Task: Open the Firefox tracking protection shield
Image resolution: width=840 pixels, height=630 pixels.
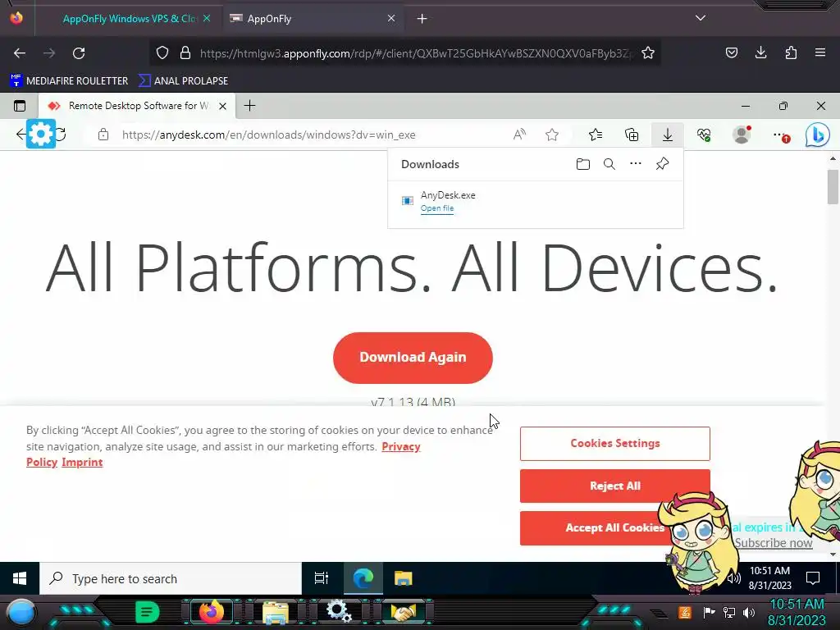Action: 162,52
